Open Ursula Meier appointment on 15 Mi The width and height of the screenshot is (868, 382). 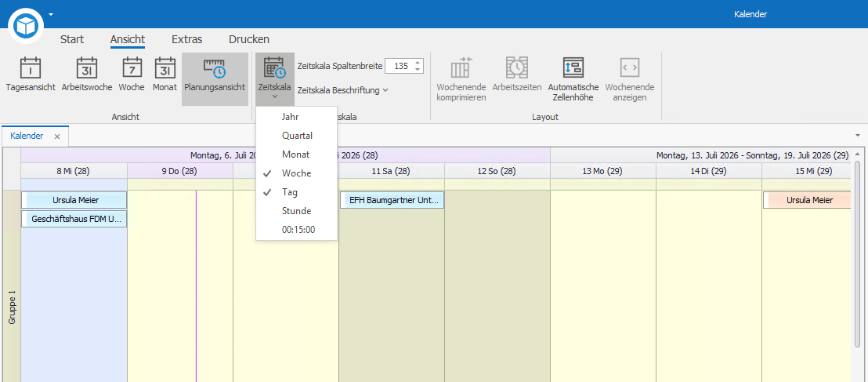tap(807, 199)
